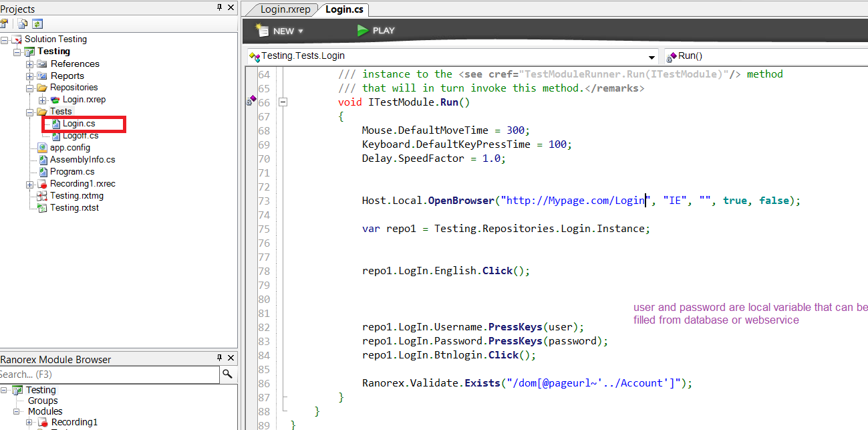This screenshot has width=868, height=430.
Task: Click the Testing.rxtmg file icon
Action: point(43,196)
